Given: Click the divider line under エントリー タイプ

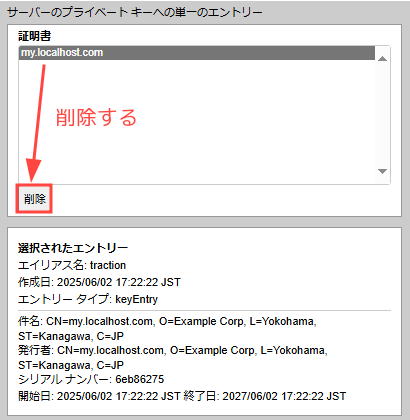Looking at the screenshot, I should 204,311.
